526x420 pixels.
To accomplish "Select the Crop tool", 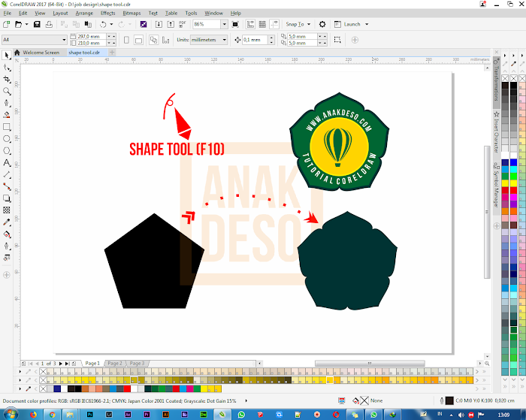I will point(7,79).
